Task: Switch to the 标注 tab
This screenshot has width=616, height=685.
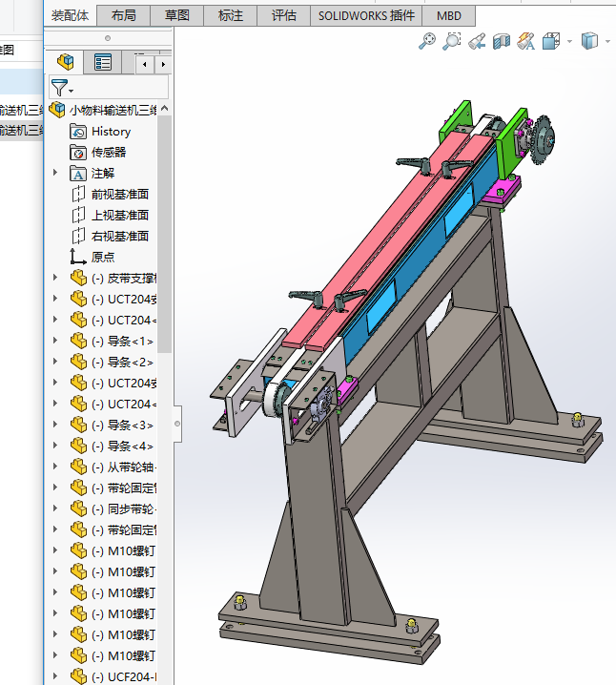Action: click(231, 15)
